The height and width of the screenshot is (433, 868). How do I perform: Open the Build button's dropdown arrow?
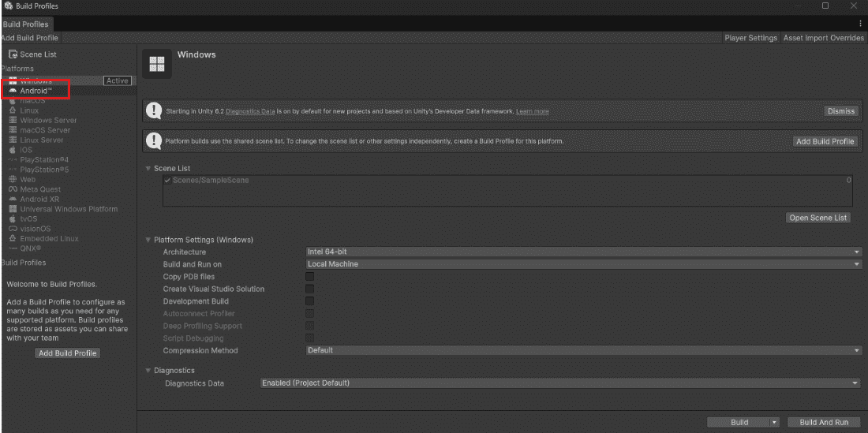pos(774,423)
